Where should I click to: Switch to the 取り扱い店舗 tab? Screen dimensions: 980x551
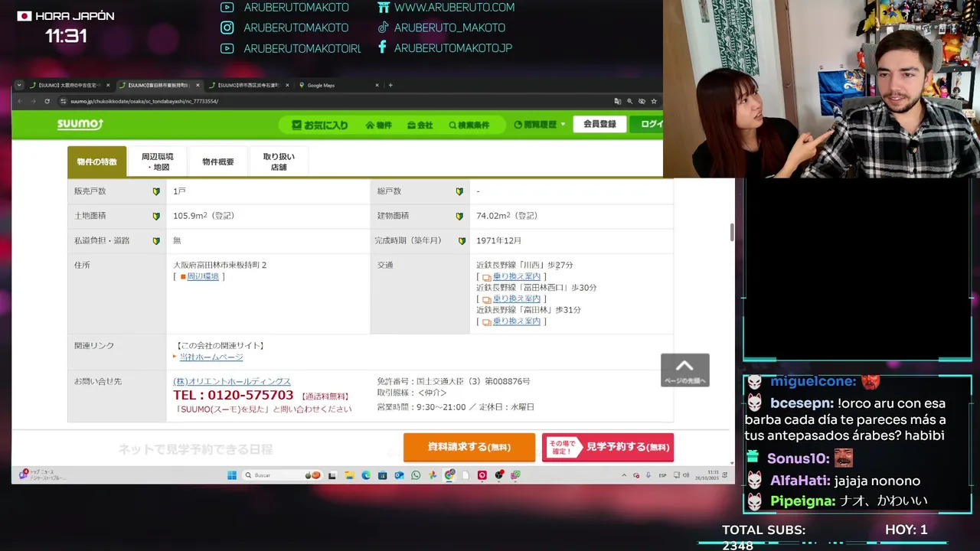pos(279,161)
